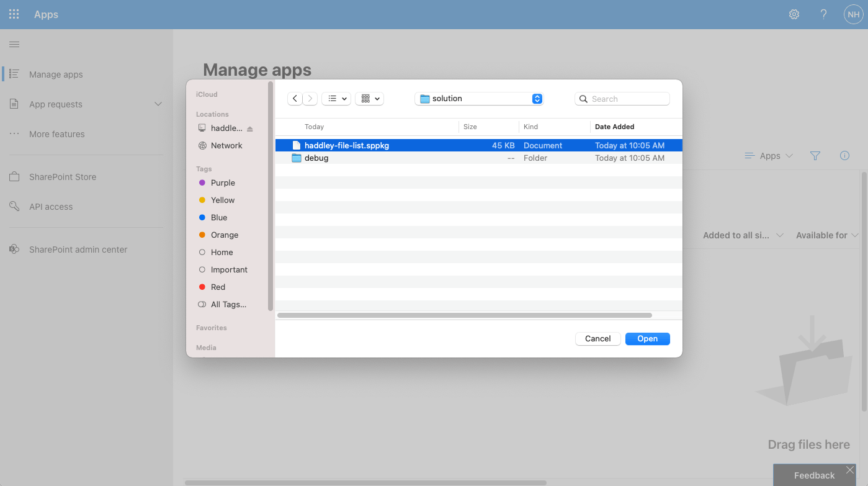Click the debug folder icon

click(297, 158)
